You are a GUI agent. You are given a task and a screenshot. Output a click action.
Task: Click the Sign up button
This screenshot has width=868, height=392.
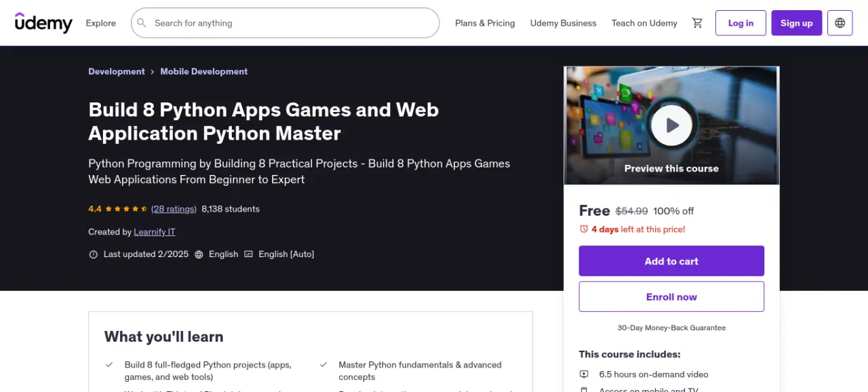797,23
